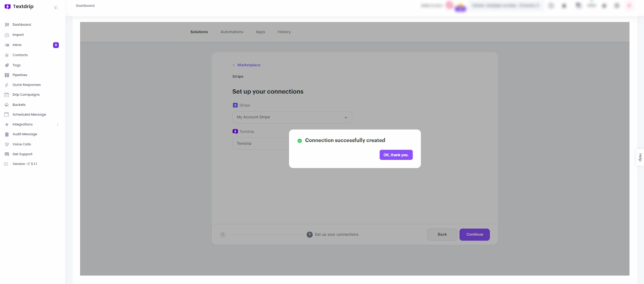The image size is (644, 284).
Task: Open Contacts in the sidebar
Action: tap(20, 55)
